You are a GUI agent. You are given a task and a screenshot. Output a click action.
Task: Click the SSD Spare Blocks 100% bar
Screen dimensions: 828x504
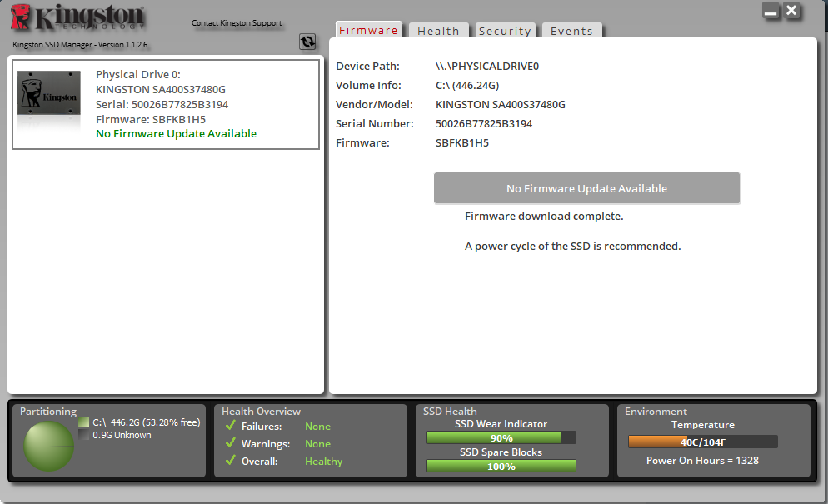point(501,467)
